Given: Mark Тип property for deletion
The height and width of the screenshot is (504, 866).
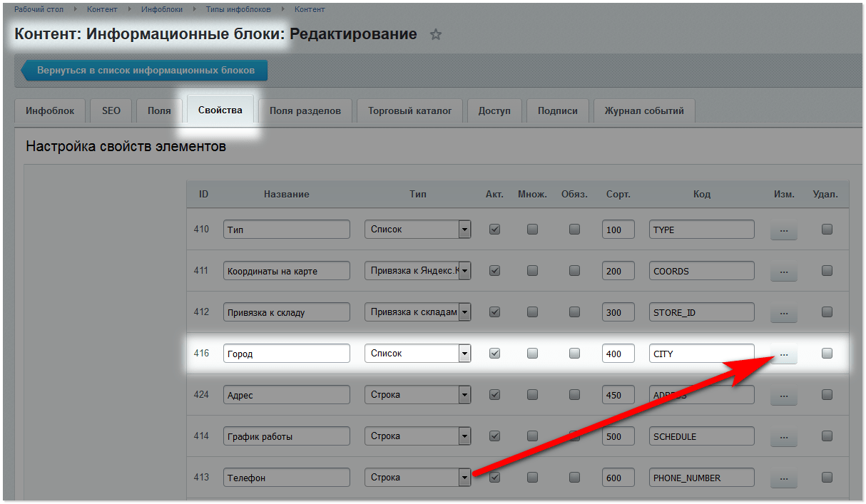Looking at the screenshot, I should click(827, 230).
